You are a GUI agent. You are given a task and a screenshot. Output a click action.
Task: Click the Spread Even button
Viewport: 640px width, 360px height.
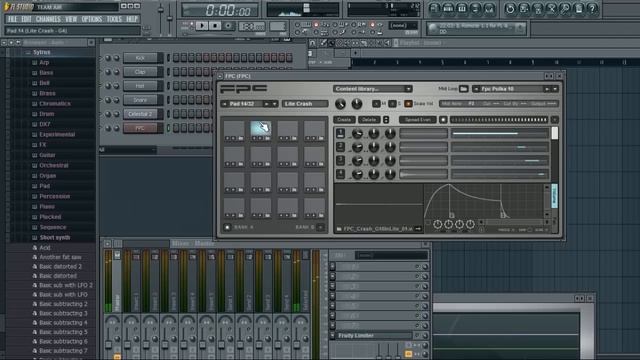(x=418, y=120)
